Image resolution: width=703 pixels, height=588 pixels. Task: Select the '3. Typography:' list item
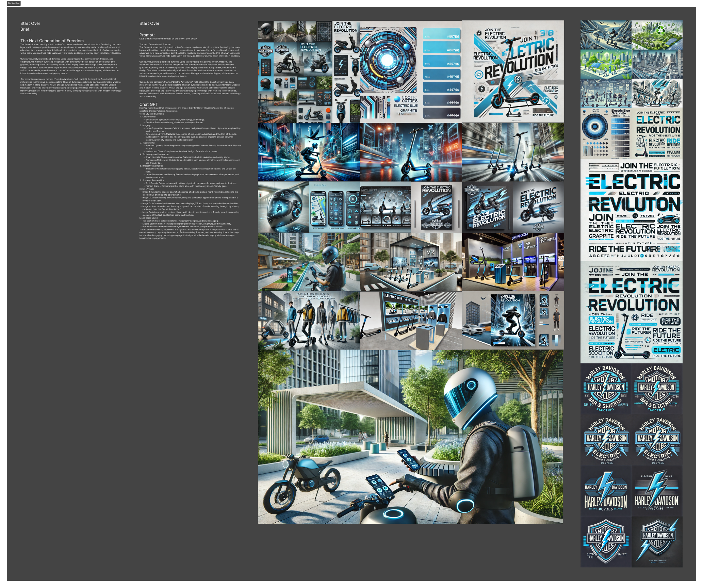[147, 143]
